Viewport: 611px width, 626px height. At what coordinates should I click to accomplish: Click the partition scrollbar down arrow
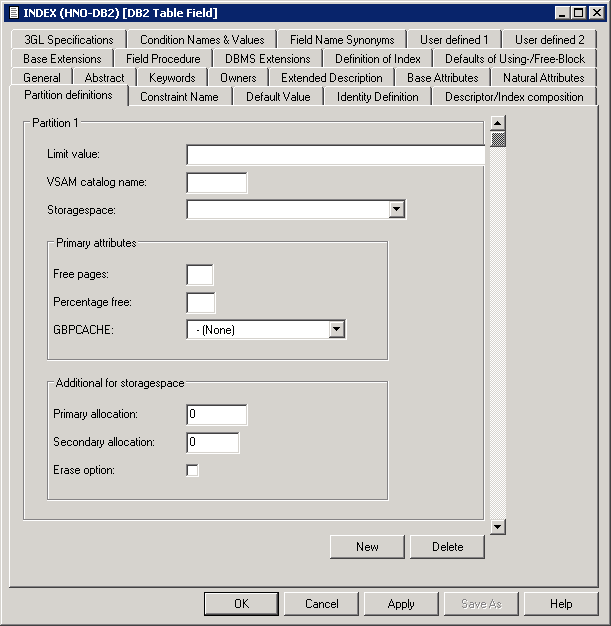(x=498, y=527)
